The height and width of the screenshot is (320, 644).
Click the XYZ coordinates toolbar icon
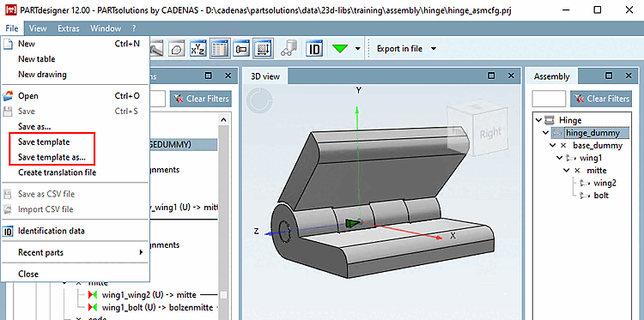click(x=199, y=49)
